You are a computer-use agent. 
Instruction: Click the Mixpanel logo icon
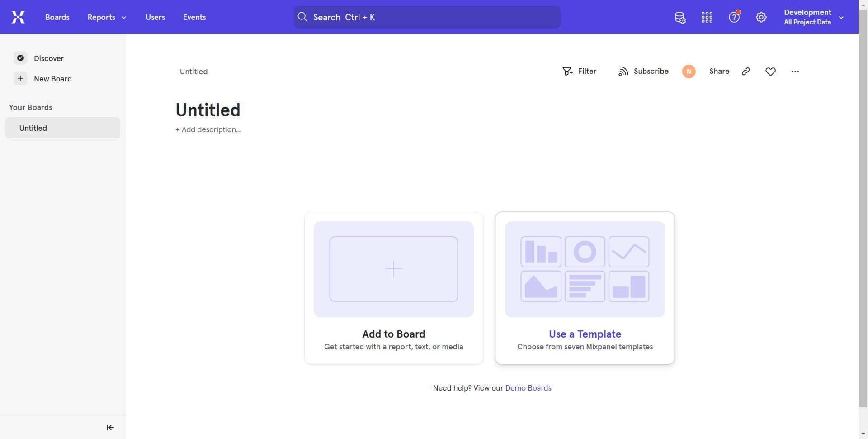tap(18, 17)
